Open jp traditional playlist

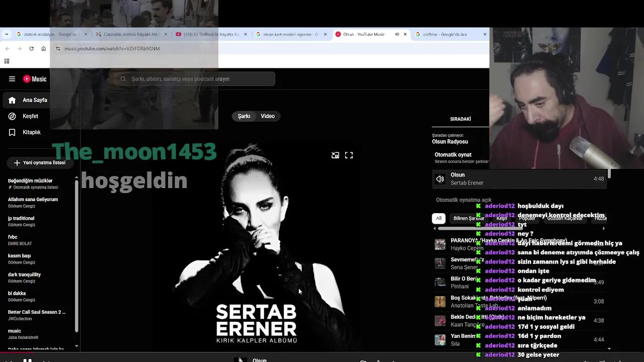click(x=21, y=221)
